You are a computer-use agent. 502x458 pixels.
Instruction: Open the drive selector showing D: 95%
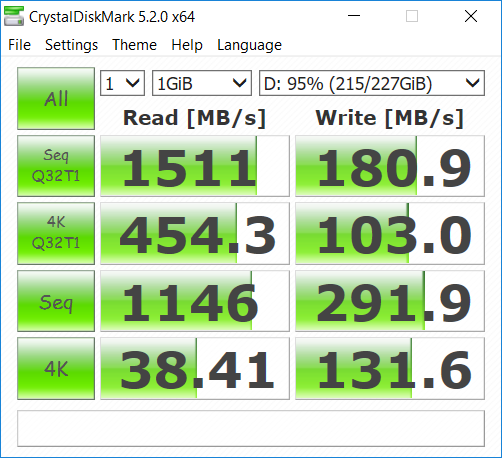(x=372, y=83)
